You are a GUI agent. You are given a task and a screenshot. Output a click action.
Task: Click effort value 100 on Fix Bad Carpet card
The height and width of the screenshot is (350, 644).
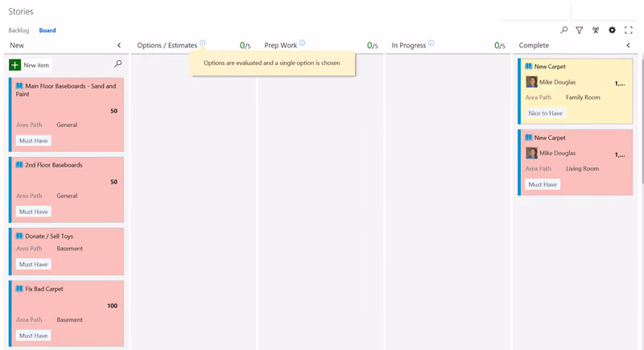112,306
